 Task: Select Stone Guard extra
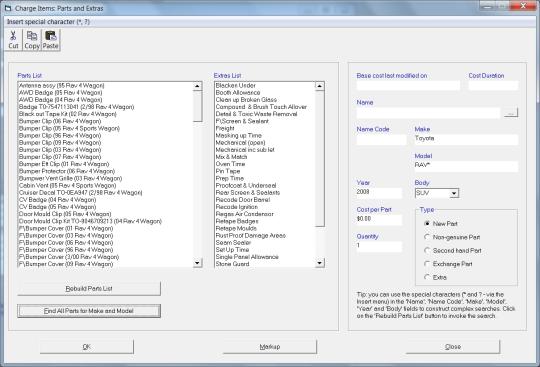pos(232,264)
